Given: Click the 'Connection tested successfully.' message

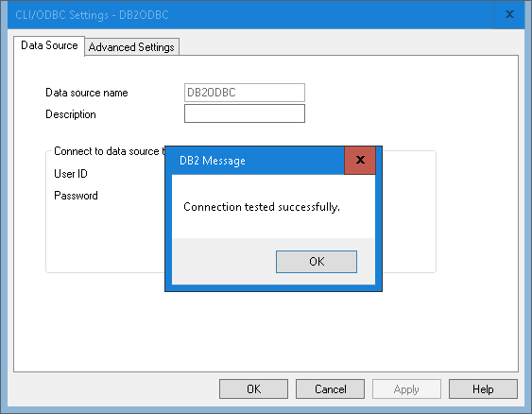Looking at the screenshot, I should pyautogui.click(x=262, y=207).
